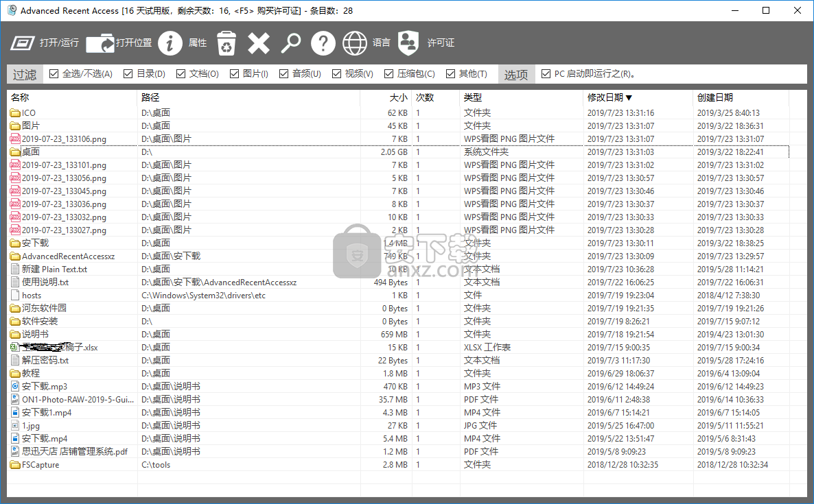The width and height of the screenshot is (814, 504).
Task: Click the X remove-entry toolbar icon
Action: 259,43
